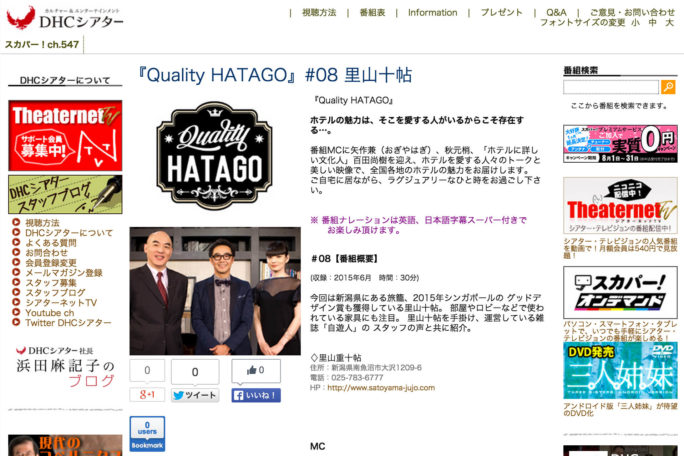Image resolution: width=684 pixels, height=456 pixels.
Task: Open sidebar link よくある質問
Action: click(51, 243)
